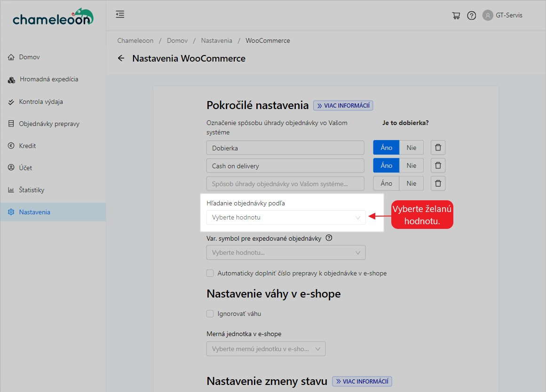Select Áno for the empty payment method row
This screenshot has height=392, width=546.
386,183
